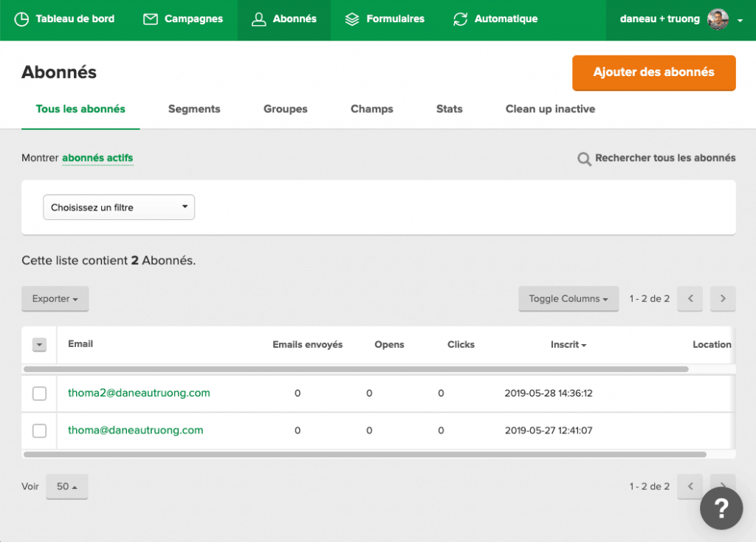This screenshot has height=542, width=756.
Task: Switch to the Segments tab
Action: [194, 109]
